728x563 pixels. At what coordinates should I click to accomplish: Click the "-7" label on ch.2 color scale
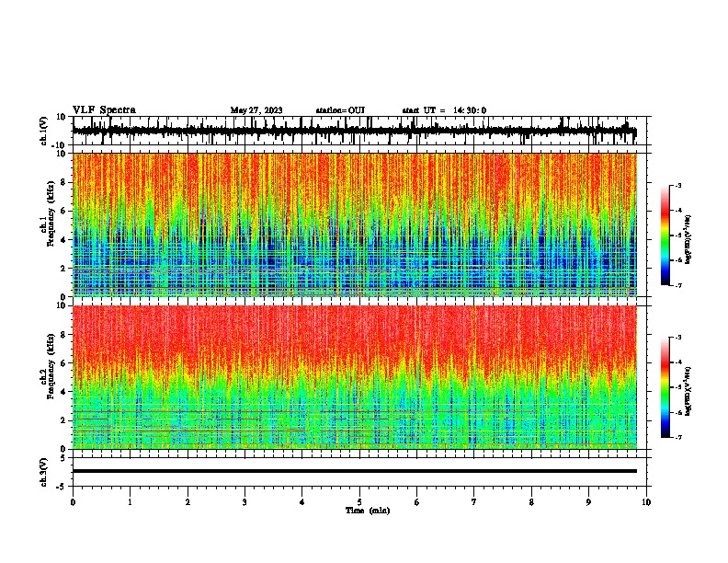(x=678, y=437)
